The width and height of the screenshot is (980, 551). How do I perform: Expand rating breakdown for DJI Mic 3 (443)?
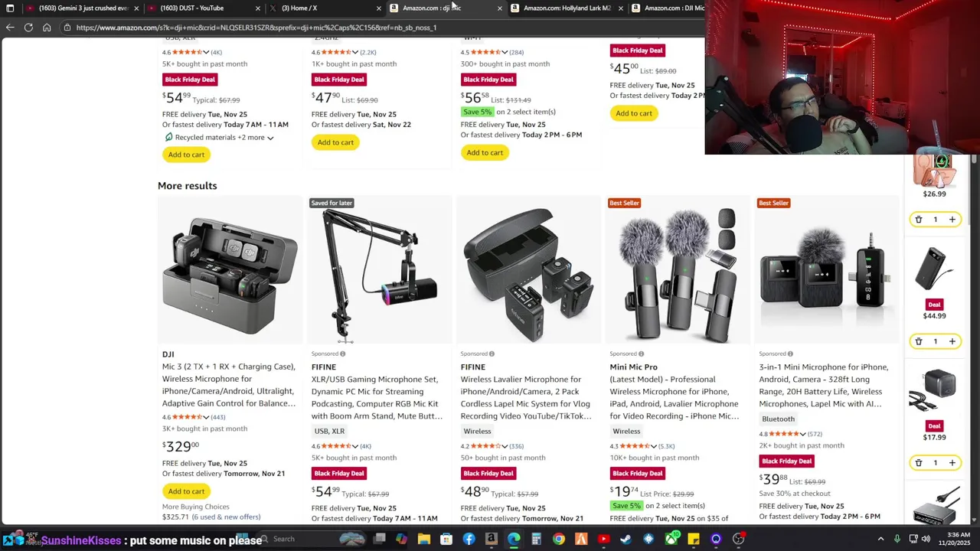pyautogui.click(x=206, y=417)
